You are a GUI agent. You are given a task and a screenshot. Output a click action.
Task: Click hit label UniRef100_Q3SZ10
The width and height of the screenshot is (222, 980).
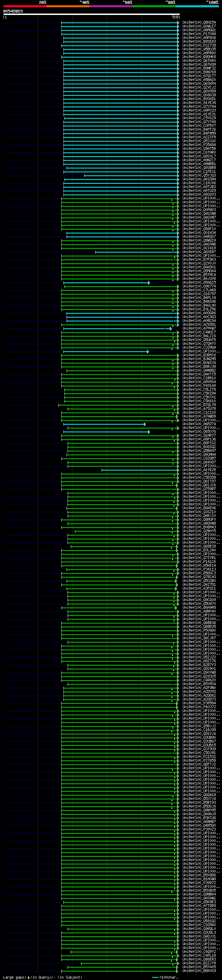click(x=199, y=512)
